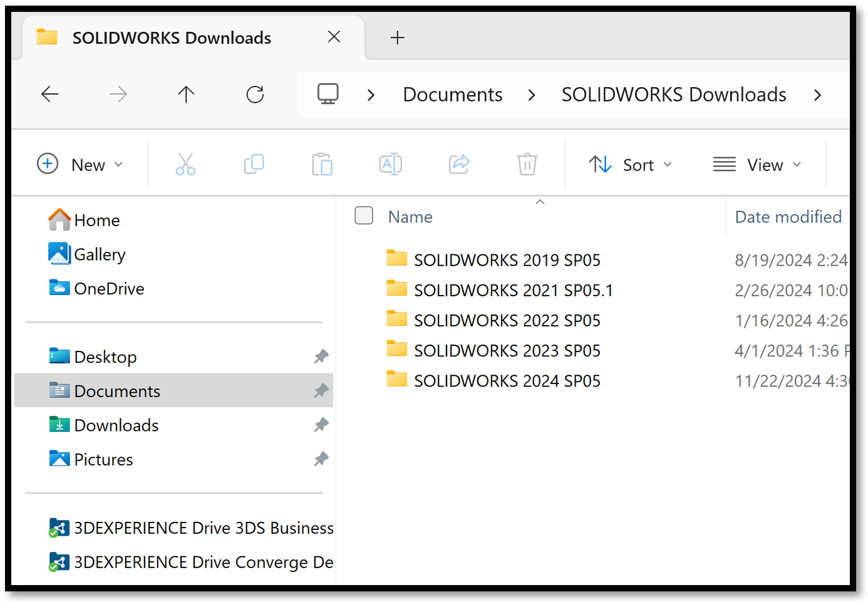The image size is (868, 602).
Task: Switch to the SOLIDWORKS Downloads tab
Action: [171, 38]
